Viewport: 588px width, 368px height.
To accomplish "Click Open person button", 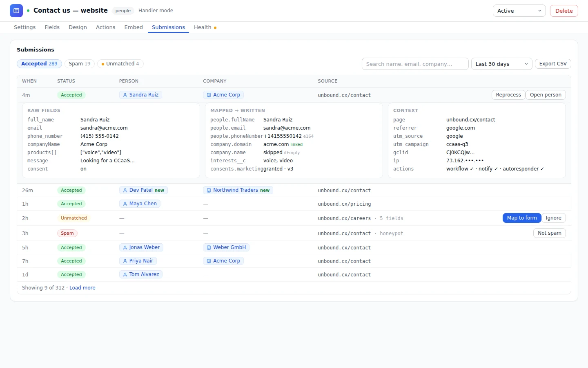I will (546, 95).
